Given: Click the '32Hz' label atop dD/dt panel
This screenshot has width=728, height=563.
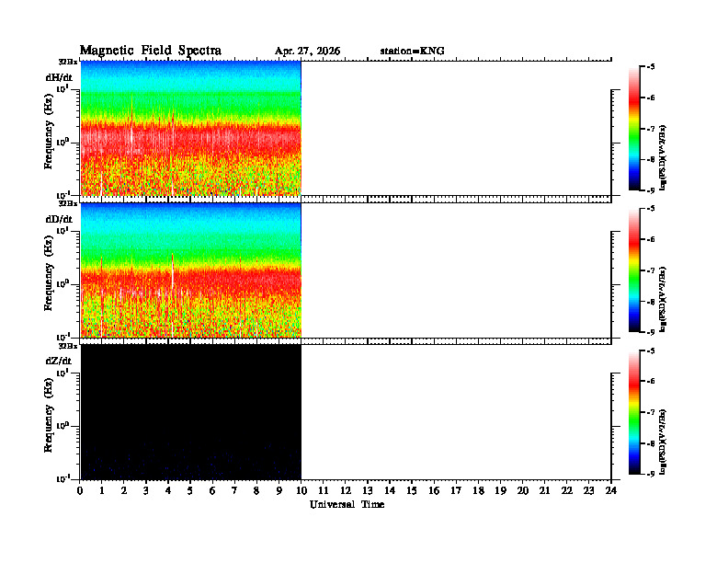Looking at the screenshot, I should click(68, 203).
